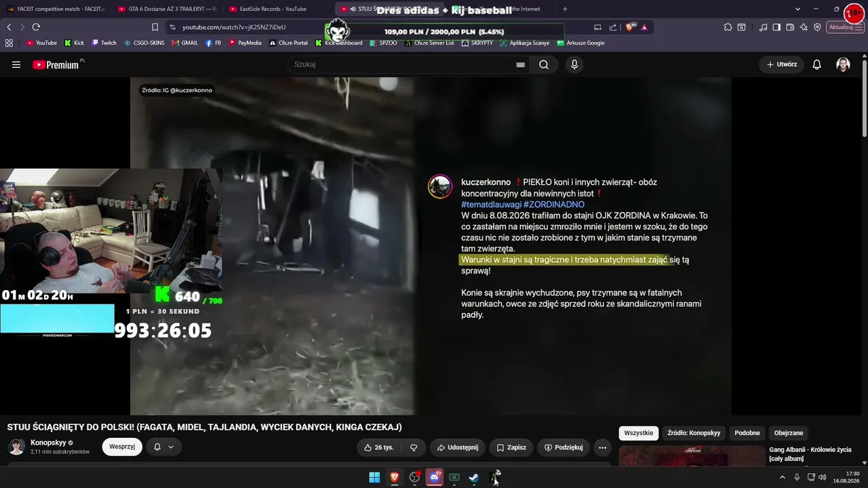Open the Twitch bookmark
The image size is (868, 488).
click(x=104, y=43)
